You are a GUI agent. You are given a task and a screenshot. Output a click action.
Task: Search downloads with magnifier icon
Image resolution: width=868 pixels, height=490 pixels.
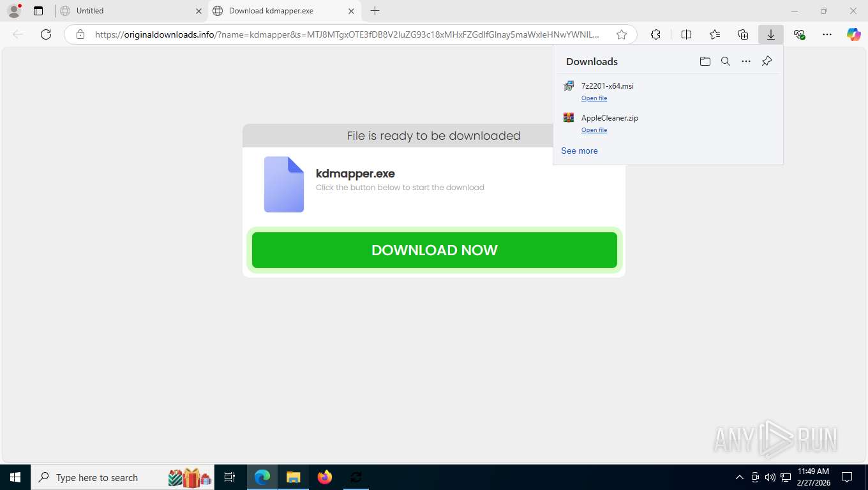click(726, 61)
